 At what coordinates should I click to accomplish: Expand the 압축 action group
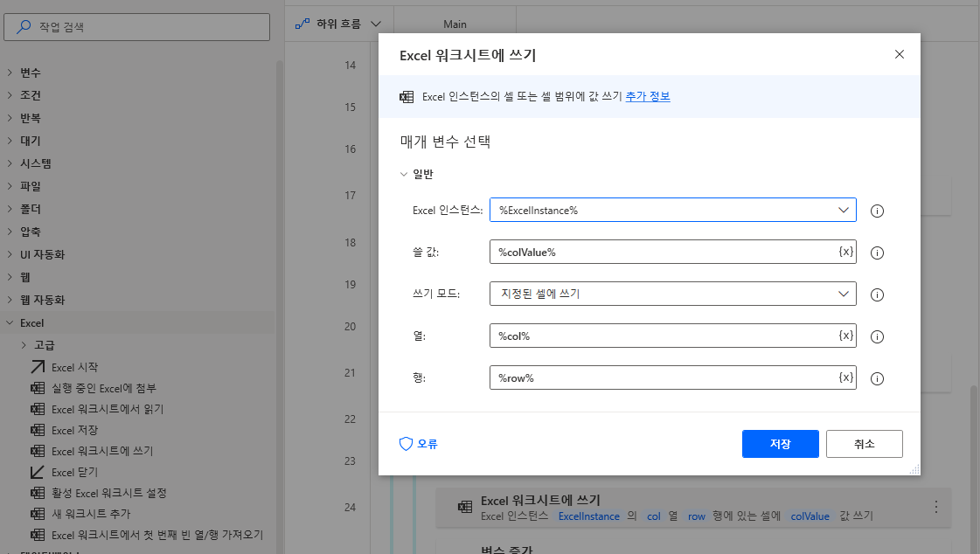[10, 231]
